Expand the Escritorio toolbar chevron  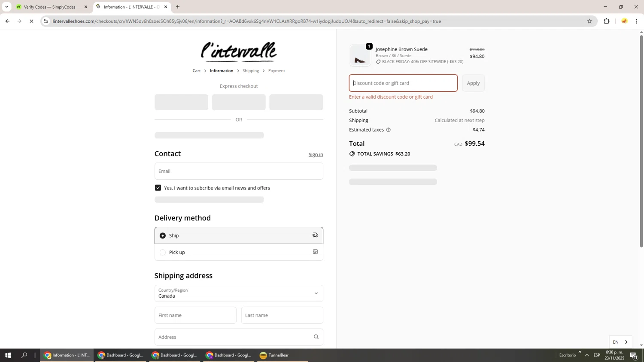(580, 352)
